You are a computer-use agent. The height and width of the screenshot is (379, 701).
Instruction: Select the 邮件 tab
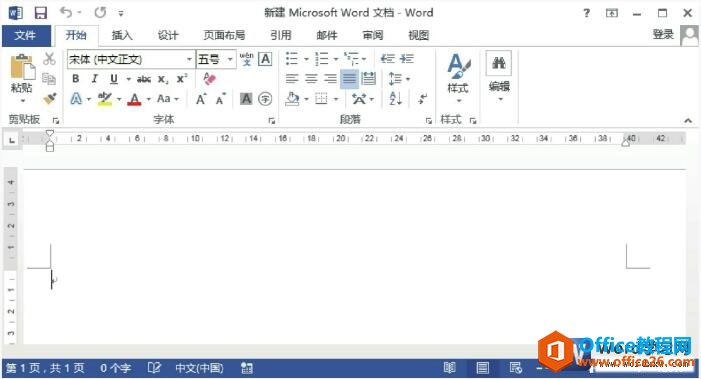(x=326, y=35)
